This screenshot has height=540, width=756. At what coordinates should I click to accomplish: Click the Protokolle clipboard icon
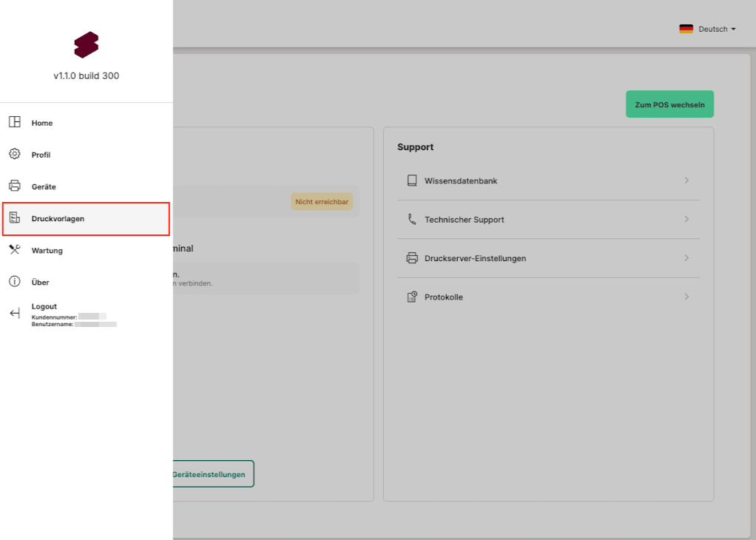click(x=412, y=297)
